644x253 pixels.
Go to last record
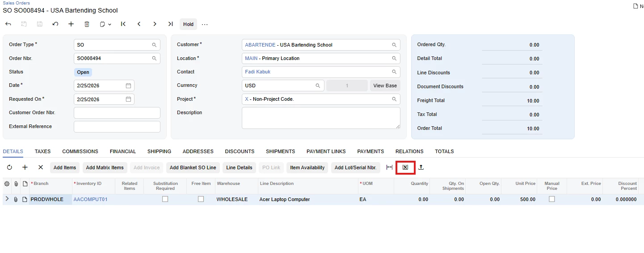pos(170,24)
